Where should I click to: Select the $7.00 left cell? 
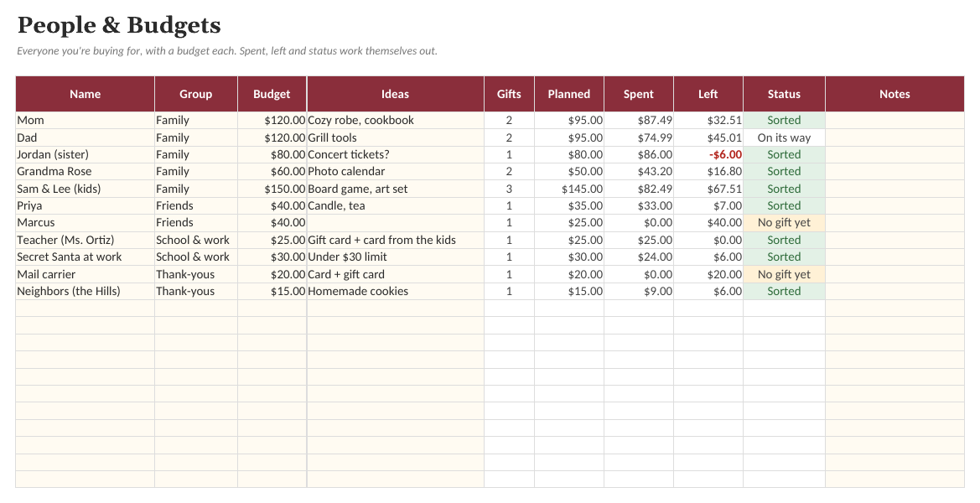(708, 205)
